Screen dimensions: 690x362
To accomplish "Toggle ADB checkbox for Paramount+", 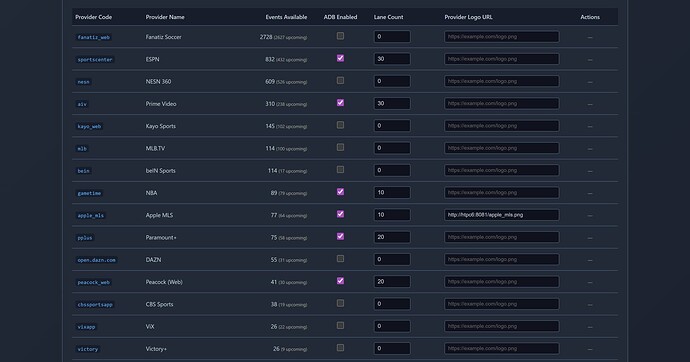I will tap(340, 236).
